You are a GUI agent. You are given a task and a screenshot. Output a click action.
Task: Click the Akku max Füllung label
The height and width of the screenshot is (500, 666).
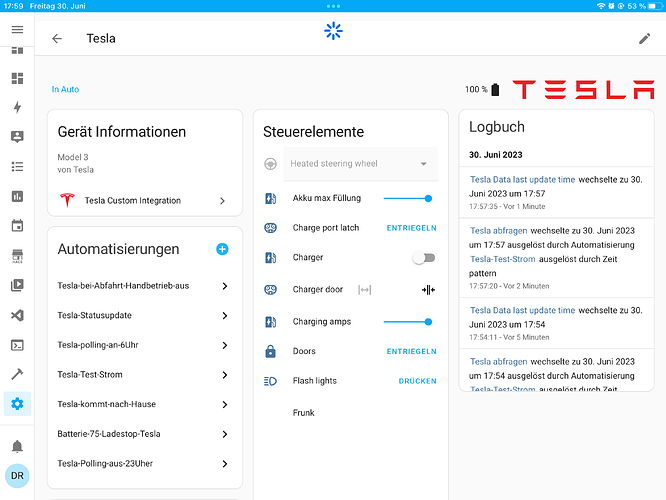(326, 198)
